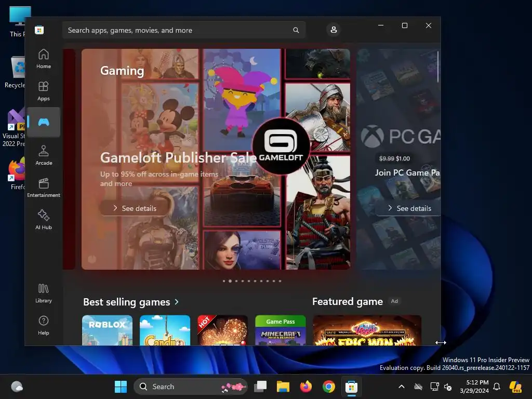Select the second carousel page dot
This screenshot has width=532, height=399.
(x=230, y=281)
